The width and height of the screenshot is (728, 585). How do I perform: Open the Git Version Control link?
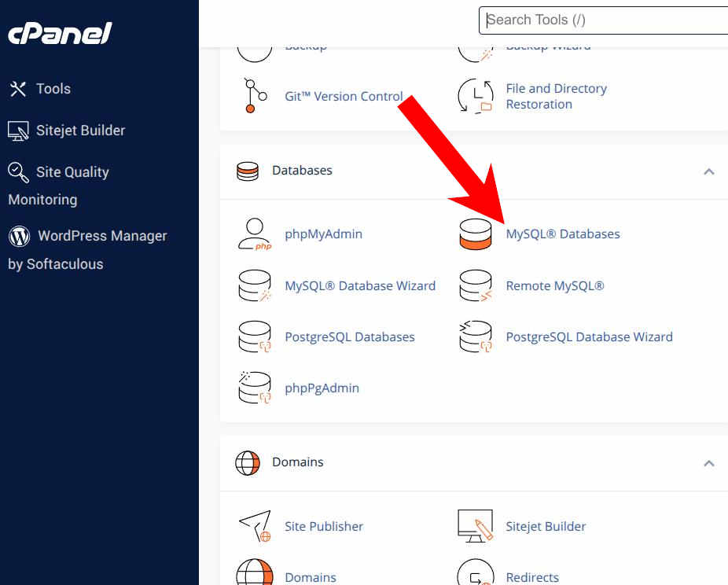[344, 96]
